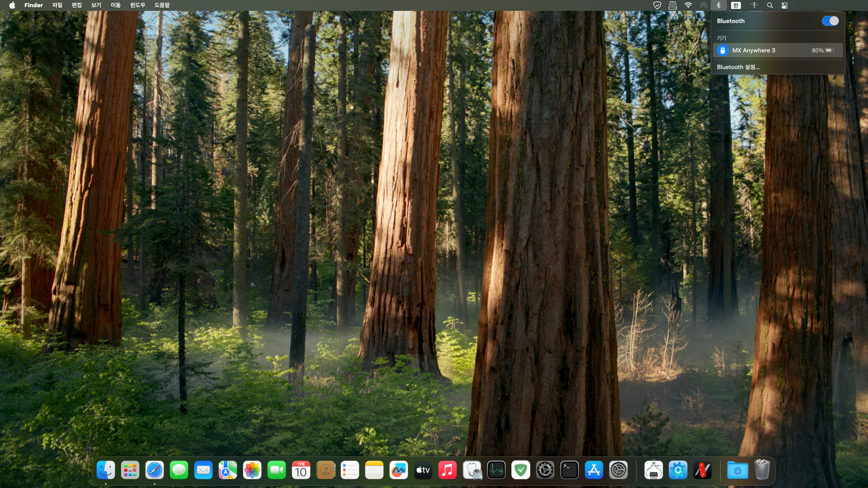Open FaceTime from the Dock

277,470
